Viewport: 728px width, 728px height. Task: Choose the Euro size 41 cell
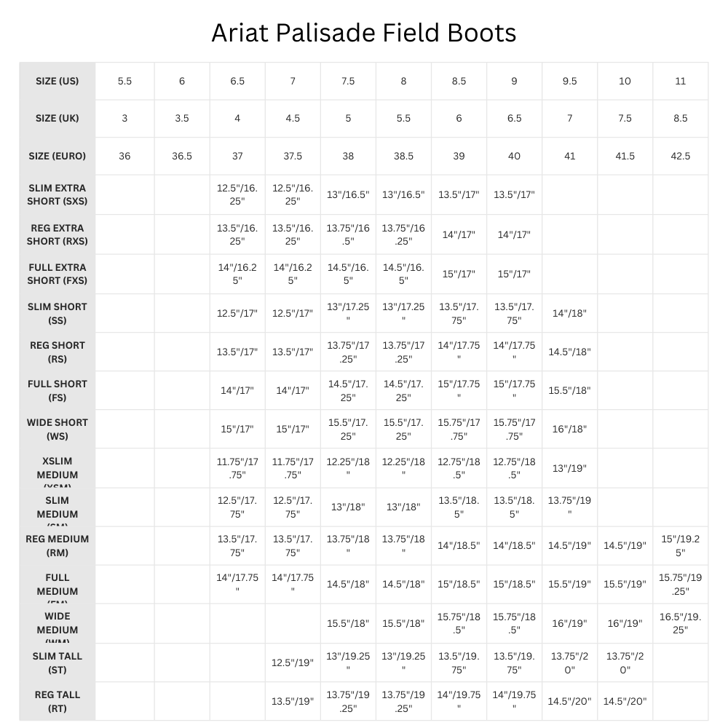click(x=569, y=156)
